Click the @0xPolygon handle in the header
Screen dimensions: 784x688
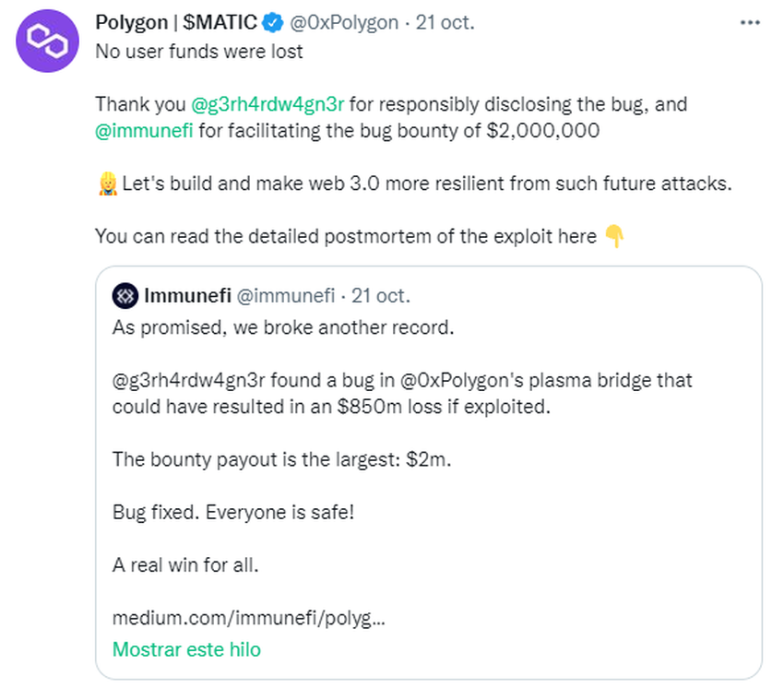[x=344, y=23]
